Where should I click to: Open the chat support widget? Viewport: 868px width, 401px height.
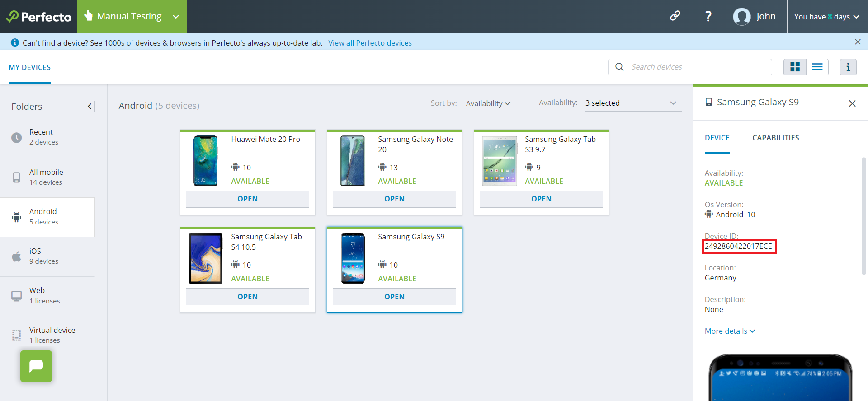36,366
